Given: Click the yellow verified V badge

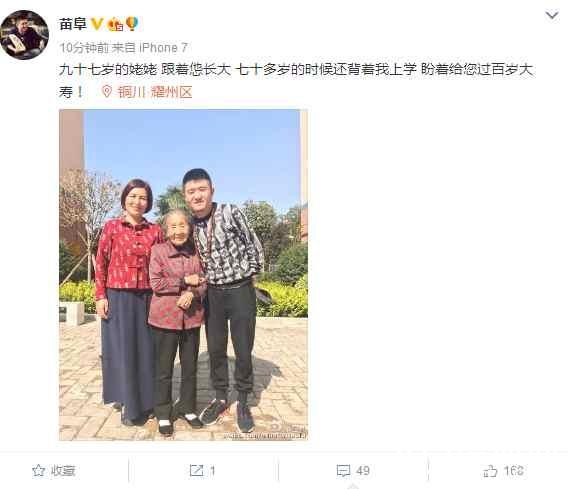Looking at the screenshot, I should [97, 24].
